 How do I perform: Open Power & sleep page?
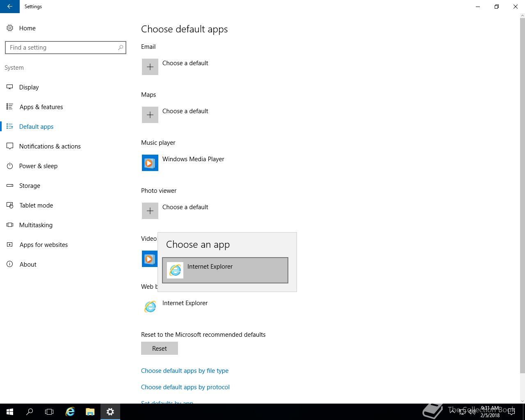click(x=38, y=166)
